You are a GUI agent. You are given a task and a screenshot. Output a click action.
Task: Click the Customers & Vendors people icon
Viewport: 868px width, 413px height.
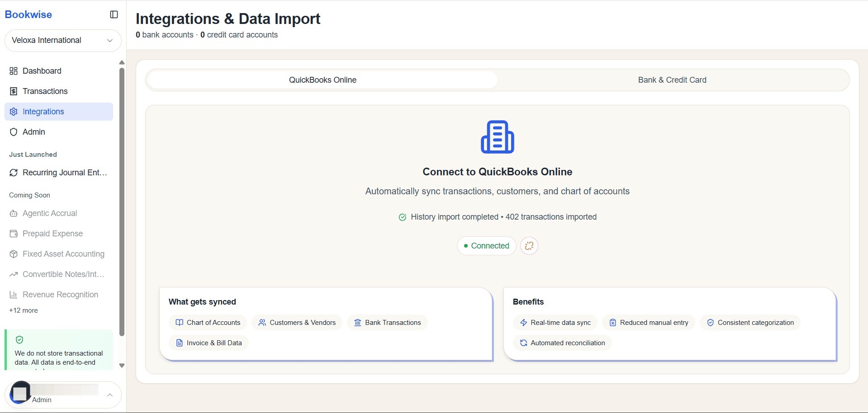coord(262,323)
